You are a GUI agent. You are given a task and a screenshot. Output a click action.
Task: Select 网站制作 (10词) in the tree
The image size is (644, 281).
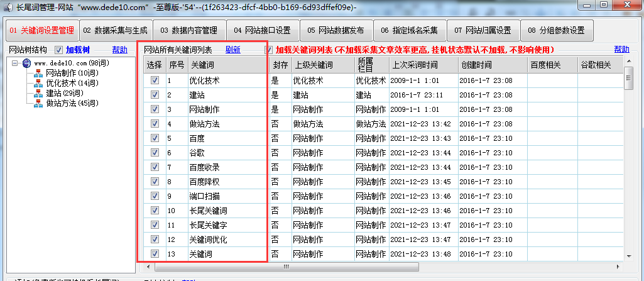point(72,74)
